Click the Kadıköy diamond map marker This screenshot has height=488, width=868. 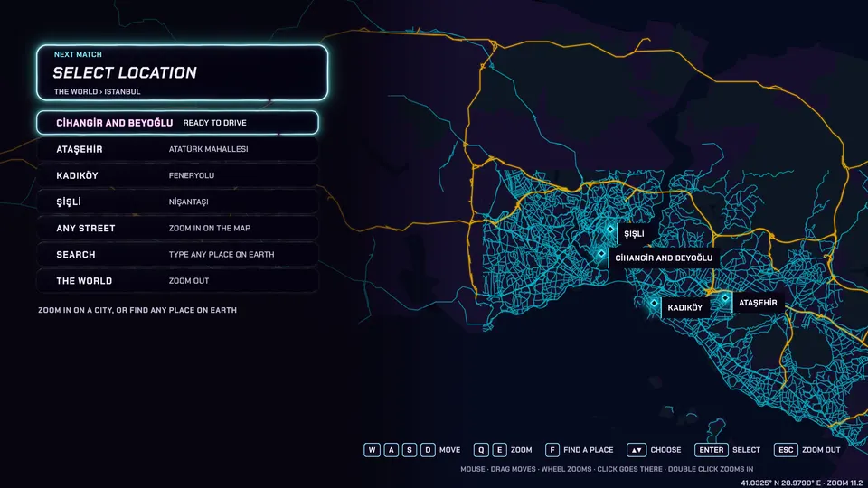coord(654,304)
